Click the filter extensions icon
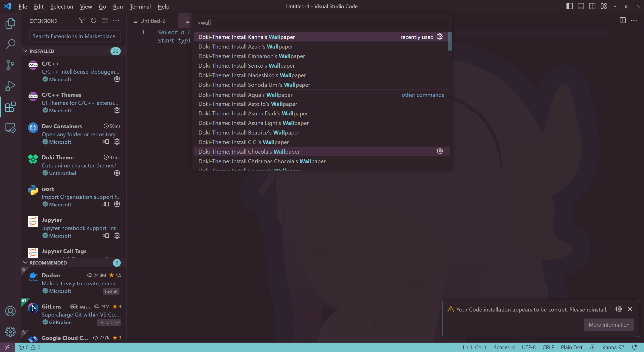Screen dimensions: 644x352 coord(82,21)
